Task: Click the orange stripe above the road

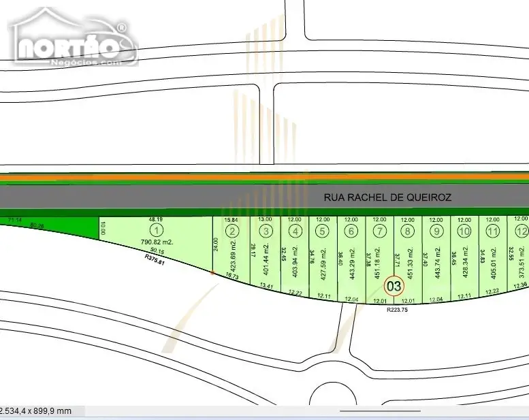Action: (x=264, y=177)
